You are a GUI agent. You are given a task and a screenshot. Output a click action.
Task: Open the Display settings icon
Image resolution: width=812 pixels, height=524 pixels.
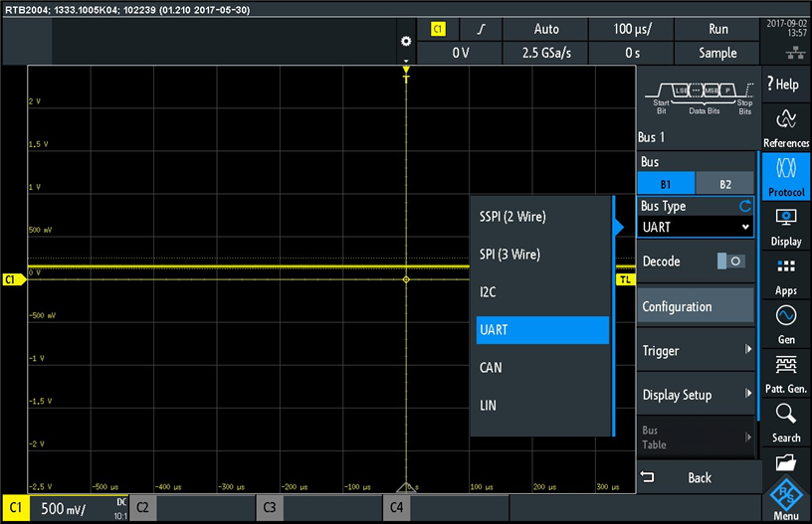[785, 225]
